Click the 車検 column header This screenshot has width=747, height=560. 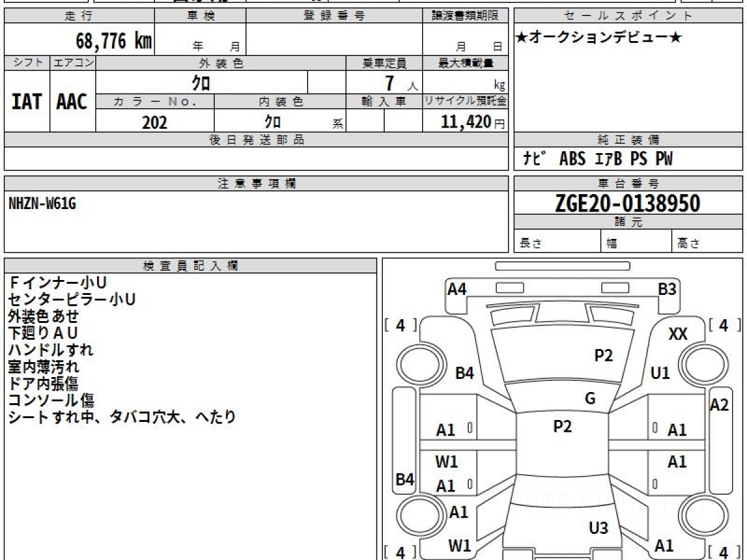200,16
